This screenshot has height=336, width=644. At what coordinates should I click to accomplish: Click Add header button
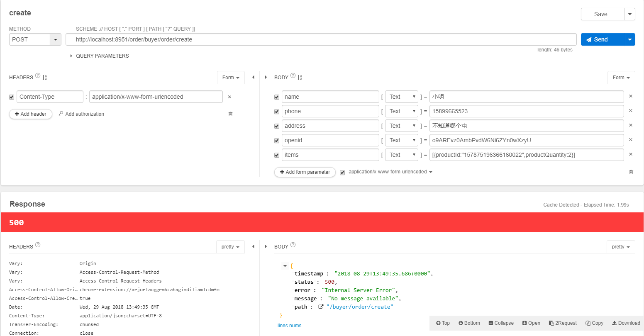[31, 114]
